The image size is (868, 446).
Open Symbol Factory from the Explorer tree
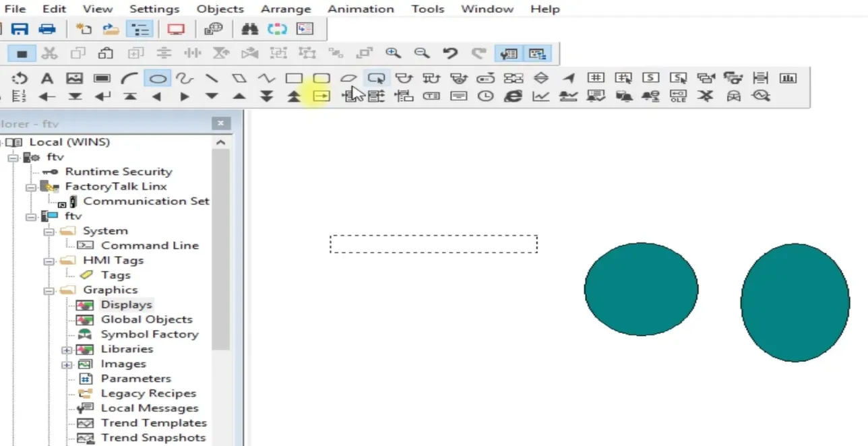(x=149, y=333)
